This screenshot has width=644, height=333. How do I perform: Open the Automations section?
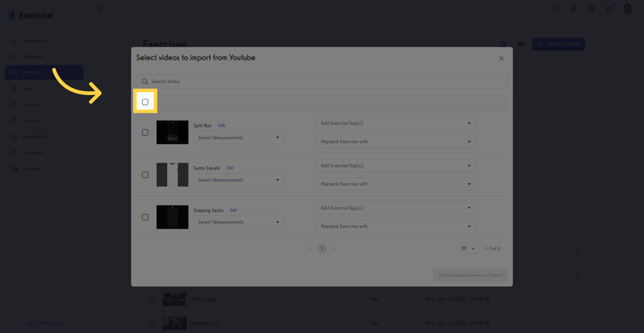tap(36, 136)
